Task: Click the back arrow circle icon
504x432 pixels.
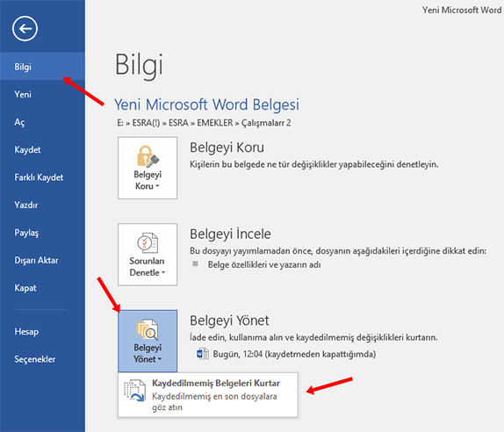Action: (25, 29)
